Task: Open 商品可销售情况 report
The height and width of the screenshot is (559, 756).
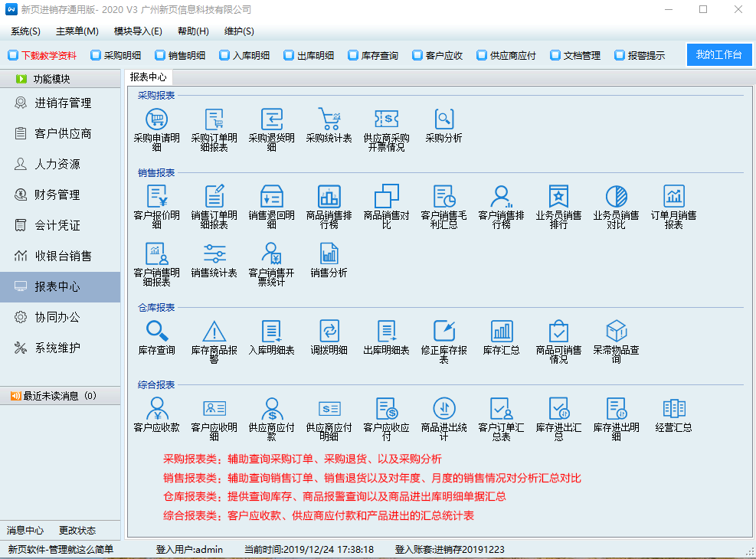Action: tap(558, 331)
